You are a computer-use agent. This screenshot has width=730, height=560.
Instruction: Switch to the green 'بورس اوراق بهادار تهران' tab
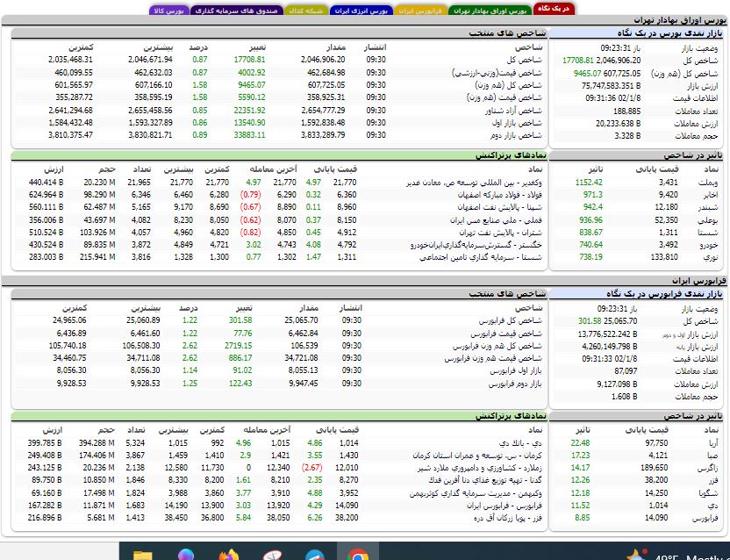click(490, 11)
